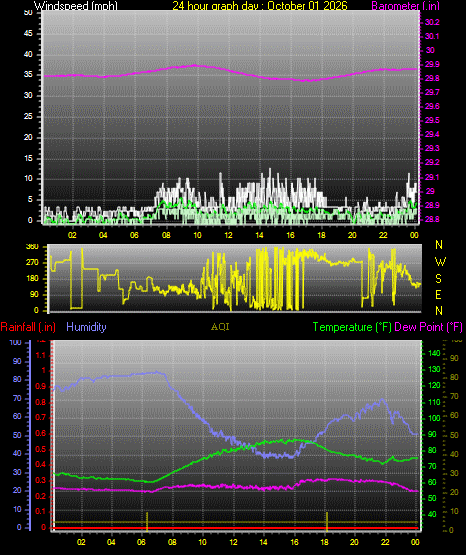Click the 'S' compass label
466x555 pixels.
click(438, 279)
